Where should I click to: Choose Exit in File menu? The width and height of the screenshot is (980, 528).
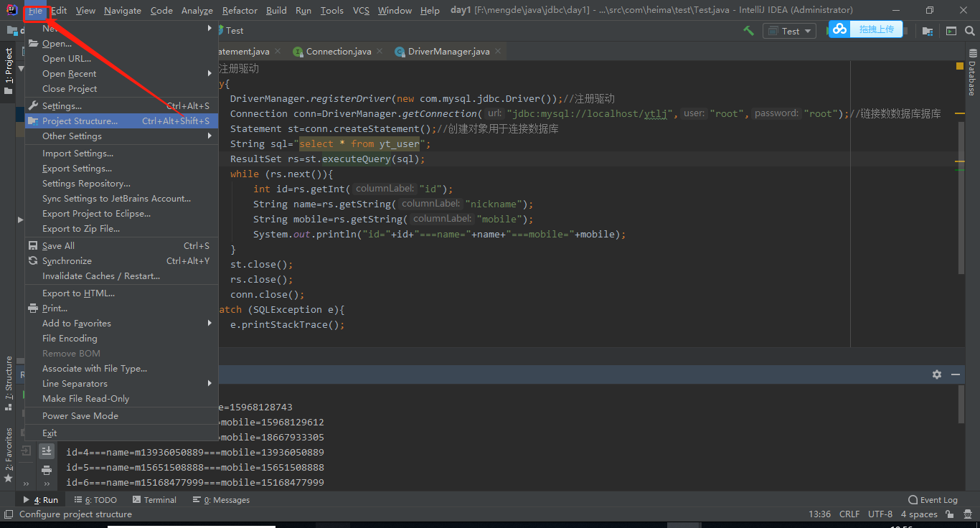coord(121,433)
